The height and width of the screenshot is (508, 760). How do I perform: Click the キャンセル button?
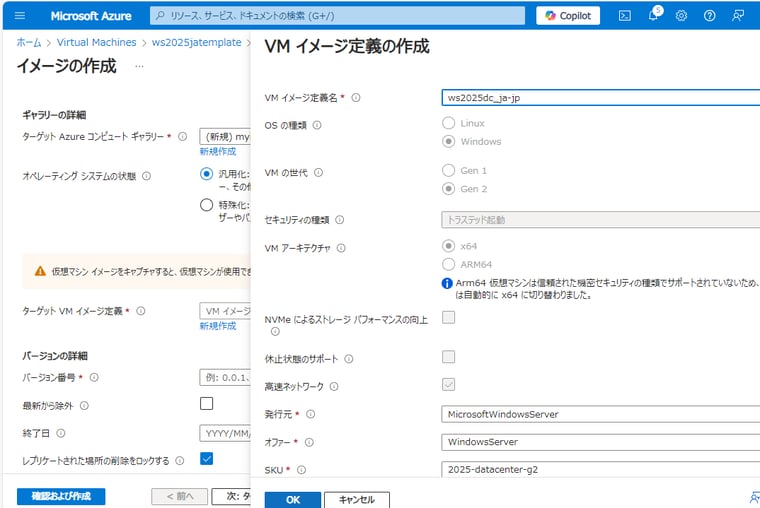pos(357,500)
